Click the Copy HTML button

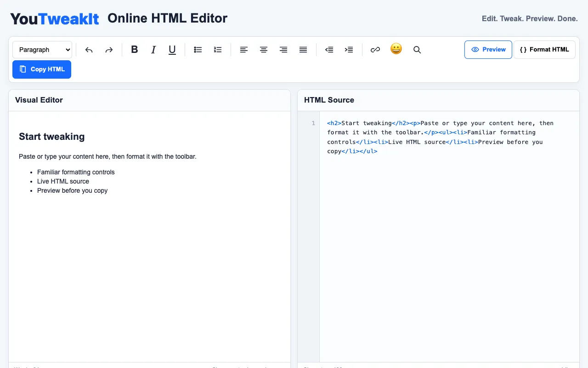tap(42, 69)
